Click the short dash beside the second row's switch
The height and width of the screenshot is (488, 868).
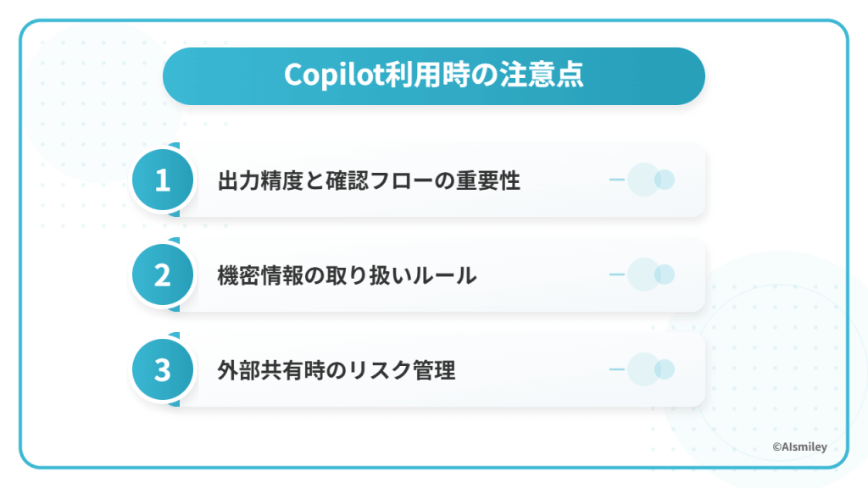tap(616, 274)
